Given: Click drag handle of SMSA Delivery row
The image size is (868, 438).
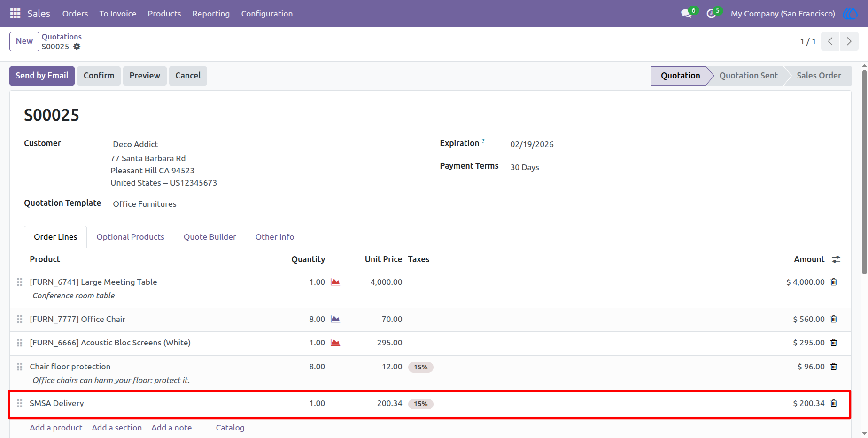Looking at the screenshot, I should click(x=20, y=403).
